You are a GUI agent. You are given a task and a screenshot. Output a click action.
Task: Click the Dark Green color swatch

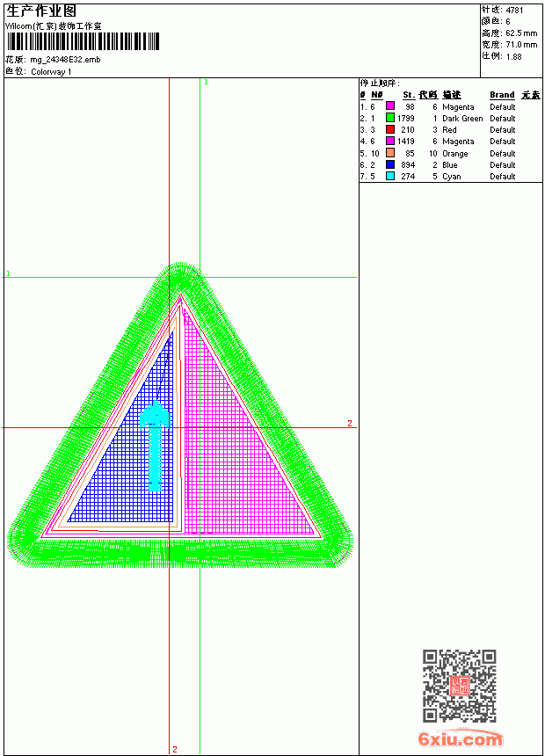point(390,118)
